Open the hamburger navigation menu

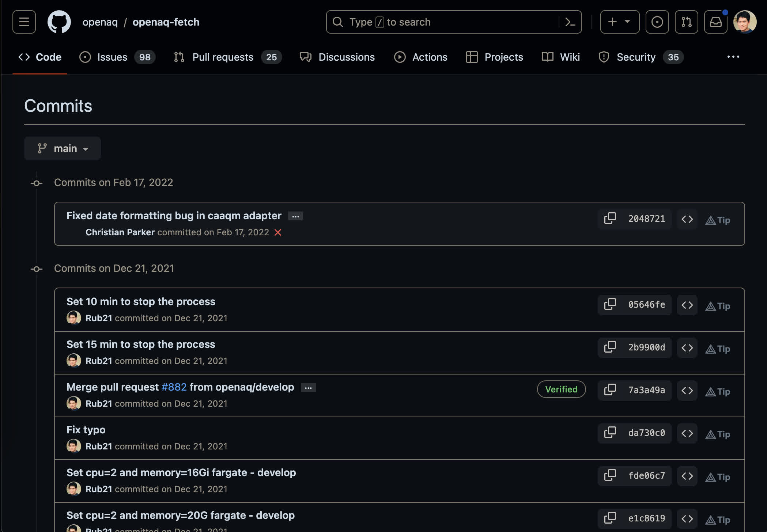point(24,22)
